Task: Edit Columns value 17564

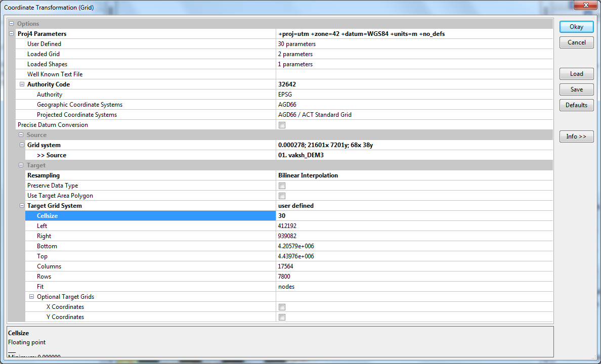Action: (x=414, y=266)
